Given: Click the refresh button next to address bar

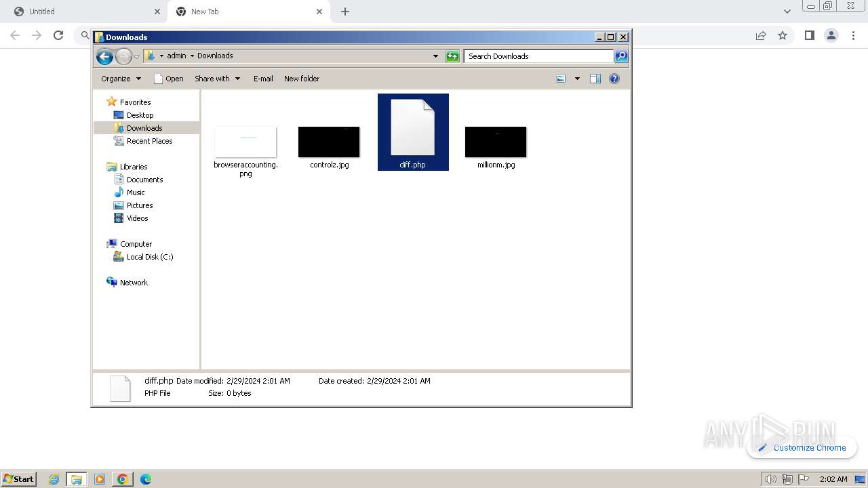Looking at the screenshot, I should coord(452,56).
